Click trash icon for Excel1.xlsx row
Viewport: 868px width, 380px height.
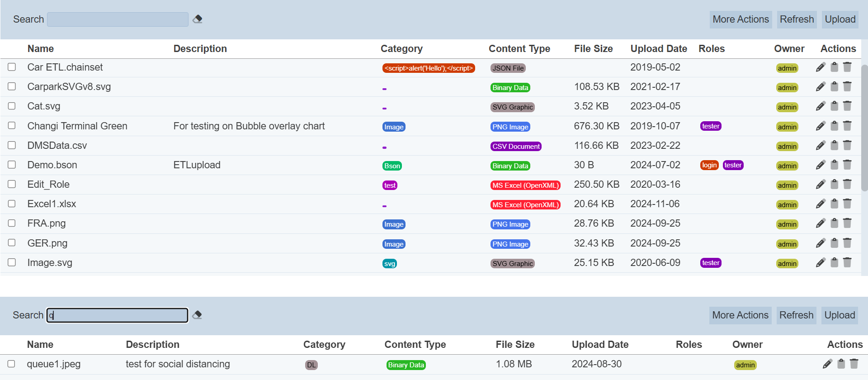pyautogui.click(x=847, y=204)
